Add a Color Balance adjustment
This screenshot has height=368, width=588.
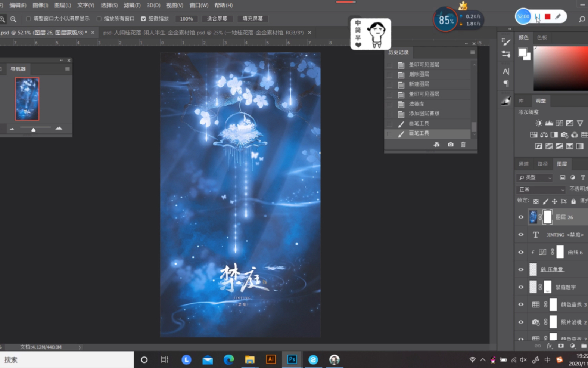coord(544,134)
